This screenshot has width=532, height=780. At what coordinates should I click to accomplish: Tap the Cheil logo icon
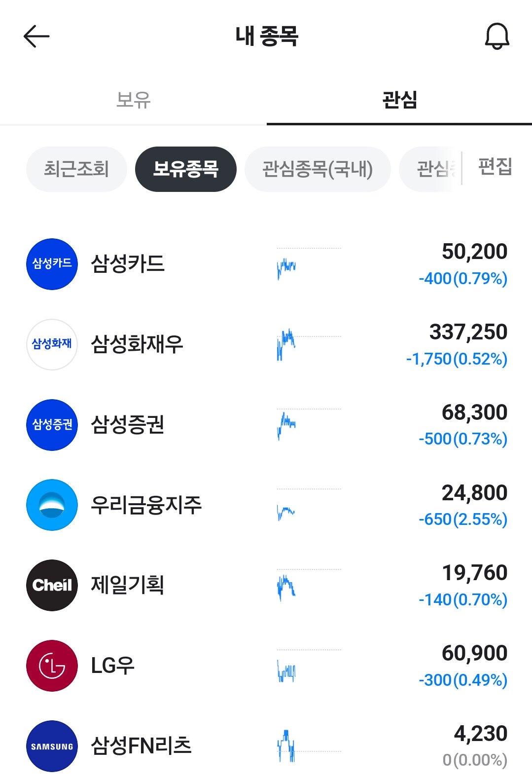coord(52,585)
